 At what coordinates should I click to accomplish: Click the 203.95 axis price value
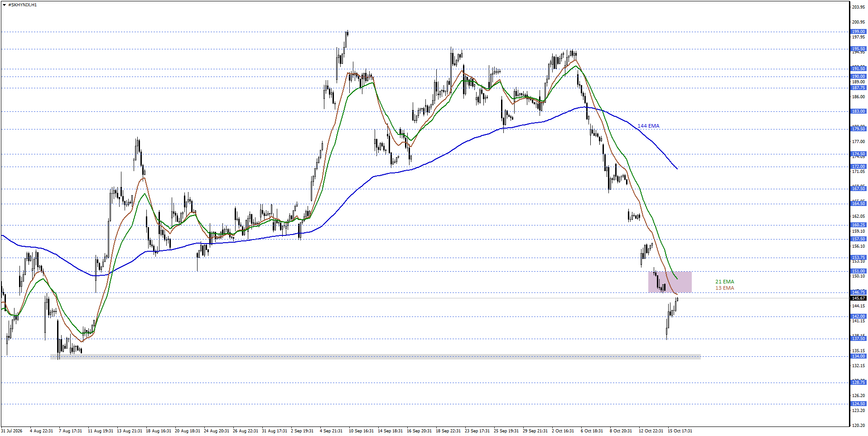[858, 7]
